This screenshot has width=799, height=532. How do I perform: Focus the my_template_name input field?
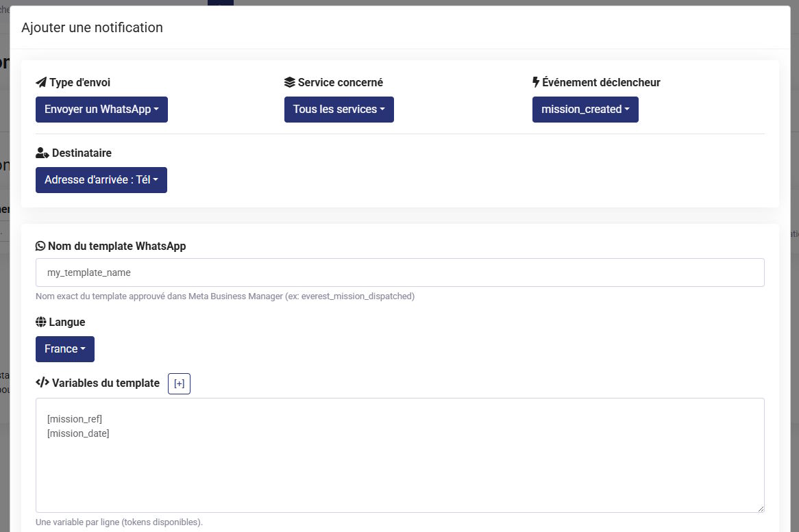pos(399,273)
